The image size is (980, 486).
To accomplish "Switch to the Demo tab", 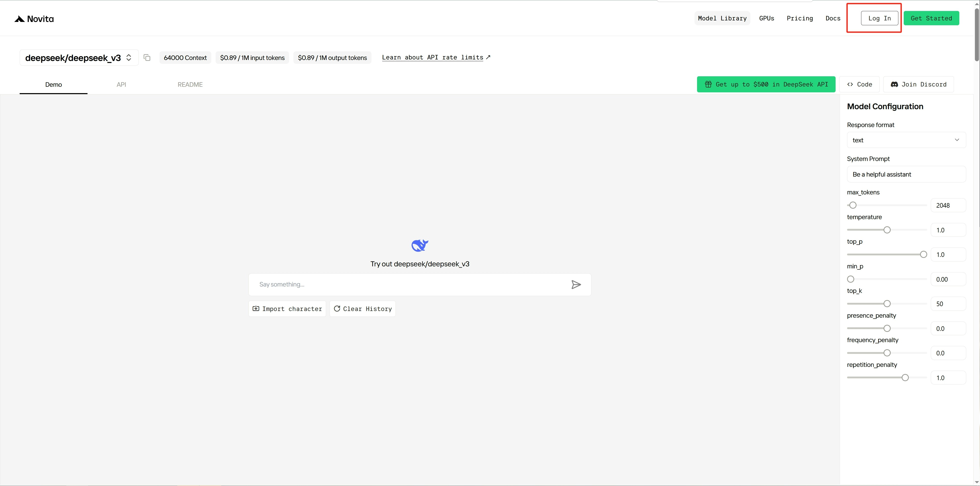I will coord(54,84).
